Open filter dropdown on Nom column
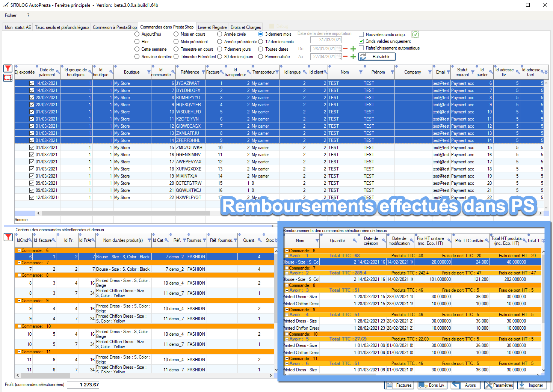The width and height of the screenshot is (553, 392). pos(361,72)
